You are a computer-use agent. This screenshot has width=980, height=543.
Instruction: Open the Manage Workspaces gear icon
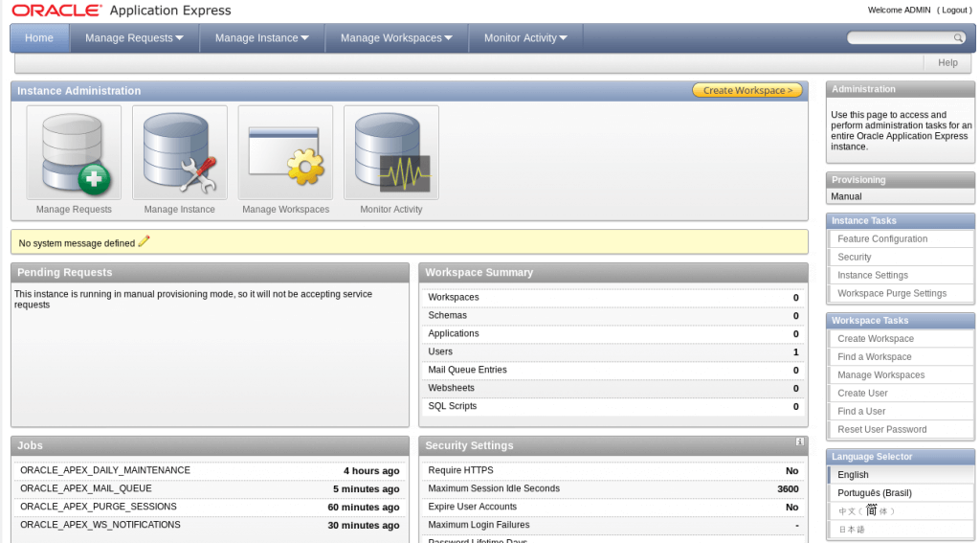tap(285, 152)
